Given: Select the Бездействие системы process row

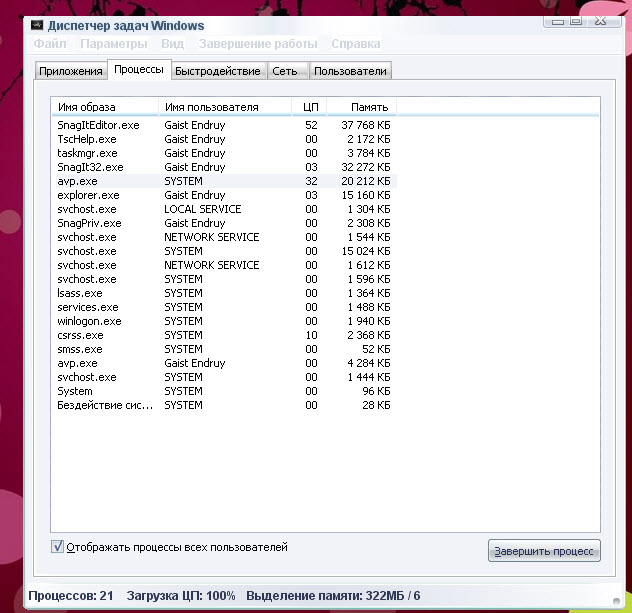Looking at the screenshot, I should [224, 405].
